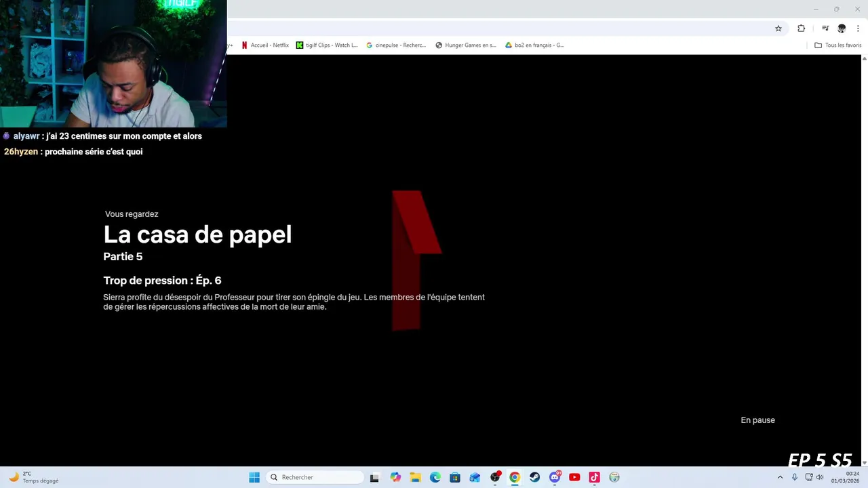This screenshot has width=868, height=488.
Task: Open the Chrome three-dot menu
Action: pos(858,28)
